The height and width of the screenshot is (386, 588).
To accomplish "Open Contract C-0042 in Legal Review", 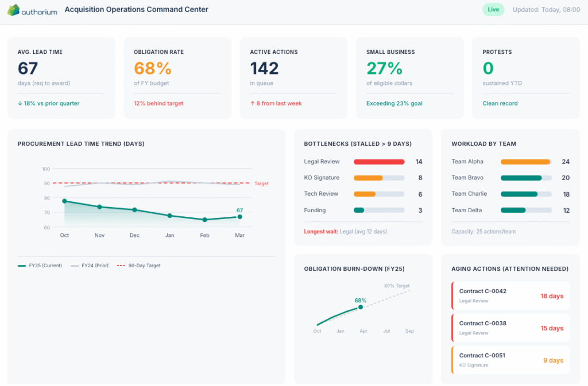I will click(510, 296).
